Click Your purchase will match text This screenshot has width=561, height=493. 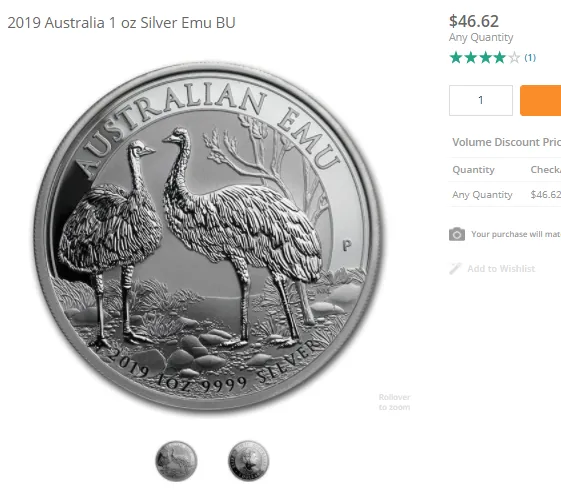(x=516, y=234)
